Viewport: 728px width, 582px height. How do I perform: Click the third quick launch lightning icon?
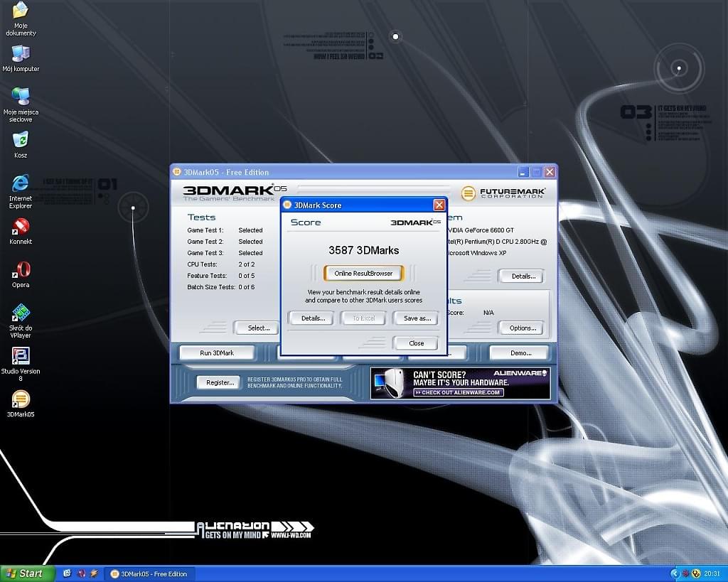95,573
